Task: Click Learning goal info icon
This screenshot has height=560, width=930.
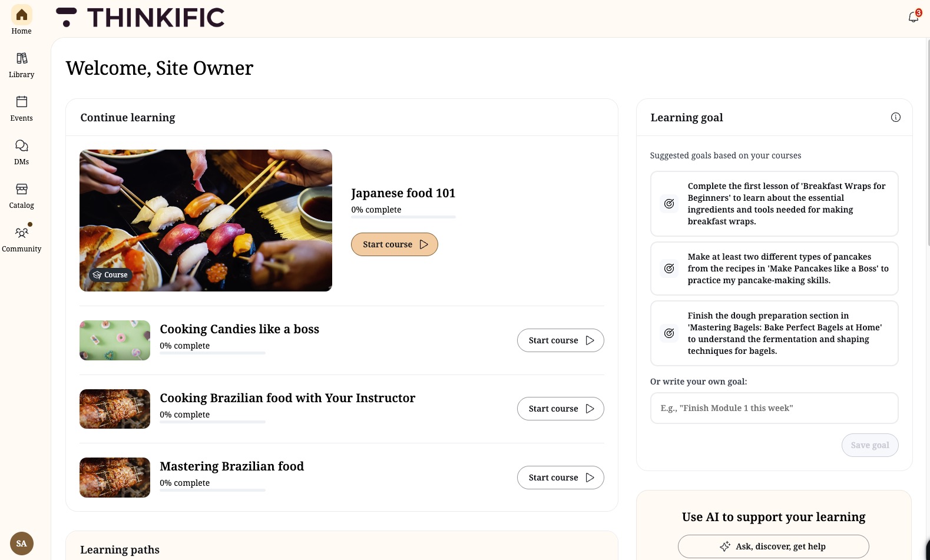Action: click(x=896, y=117)
